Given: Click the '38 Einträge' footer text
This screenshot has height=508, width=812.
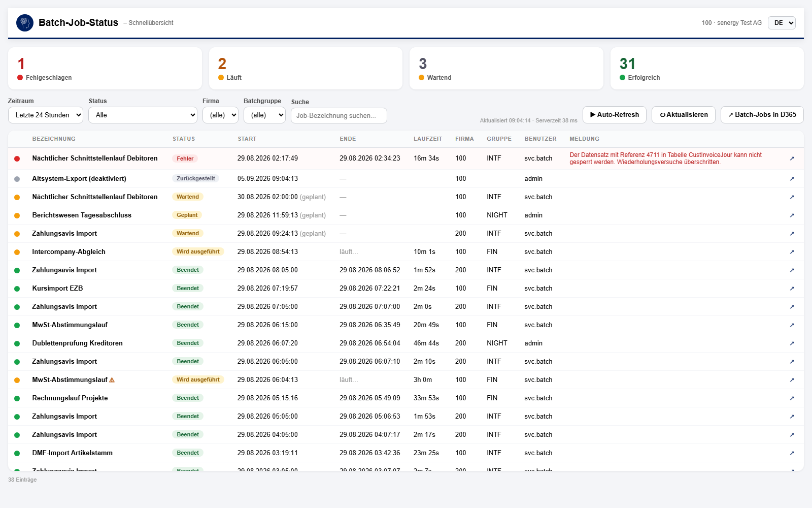Looking at the screenshot, I should pos(22,480).
